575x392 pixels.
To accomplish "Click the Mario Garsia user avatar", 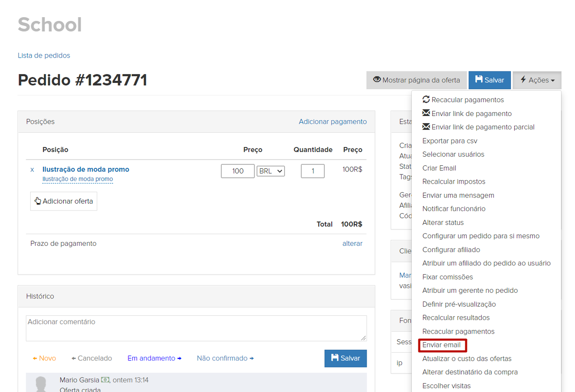I will (42, 384).
